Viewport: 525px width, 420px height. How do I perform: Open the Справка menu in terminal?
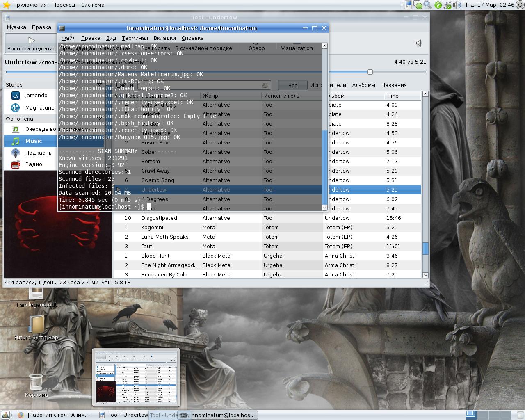[193, 38]
